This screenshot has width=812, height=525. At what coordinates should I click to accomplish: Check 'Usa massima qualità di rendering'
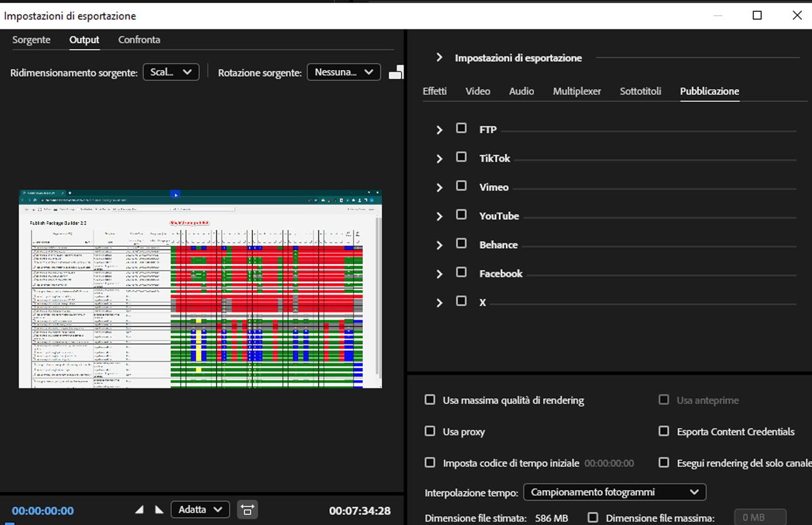(x=430, y=399)
